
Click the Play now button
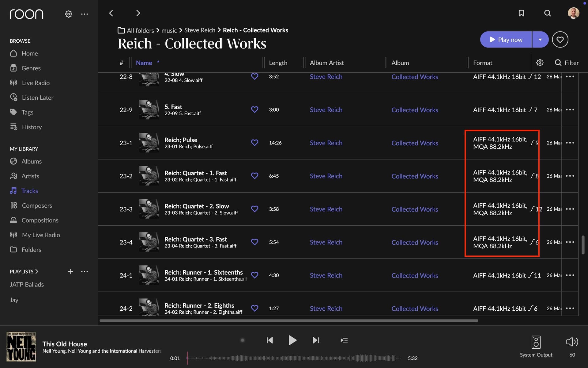pyautogui.click(x=506, y=40)
